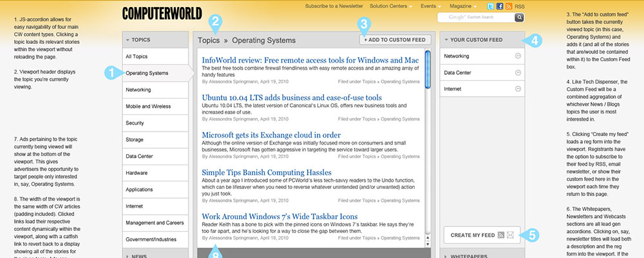Click envelope icon on Create My Feed
The width and height of the screenshot is (644, 258).
point(511,235)
